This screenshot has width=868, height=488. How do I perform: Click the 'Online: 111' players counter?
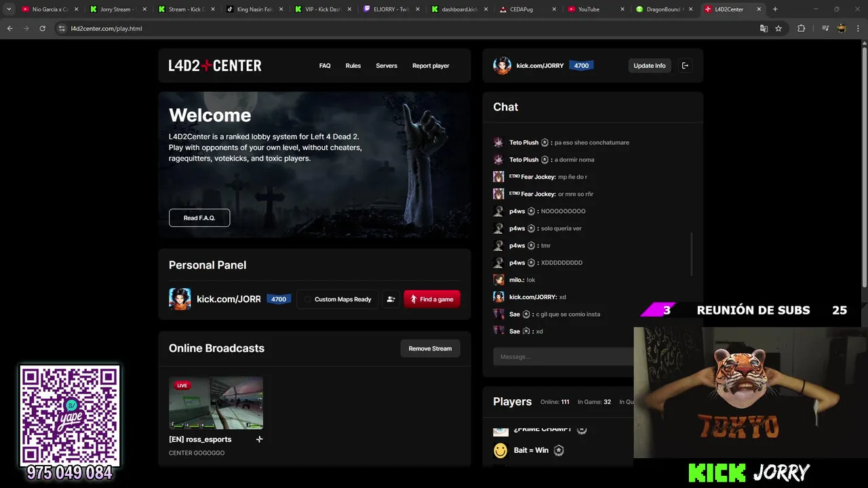555,402
